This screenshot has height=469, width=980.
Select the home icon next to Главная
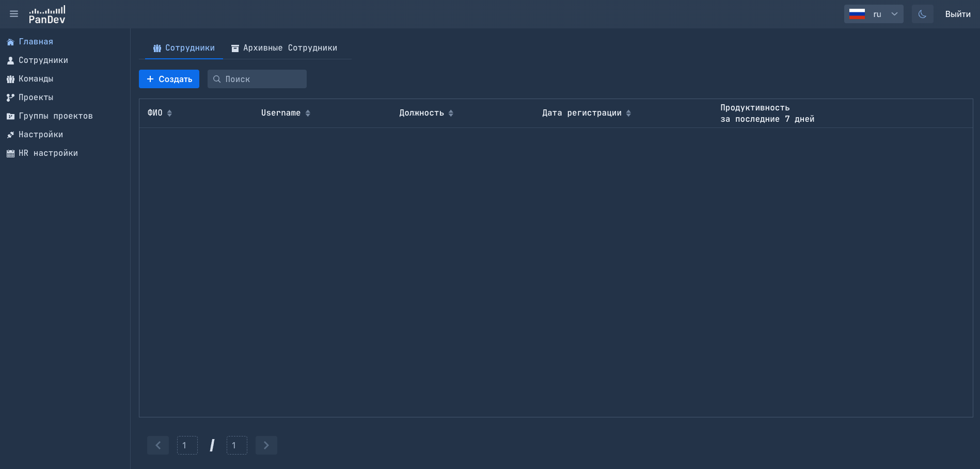click(x=10, y=42)
